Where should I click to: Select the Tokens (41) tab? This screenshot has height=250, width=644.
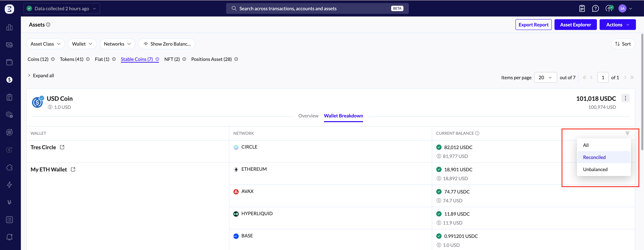click(x=71, y=59)
